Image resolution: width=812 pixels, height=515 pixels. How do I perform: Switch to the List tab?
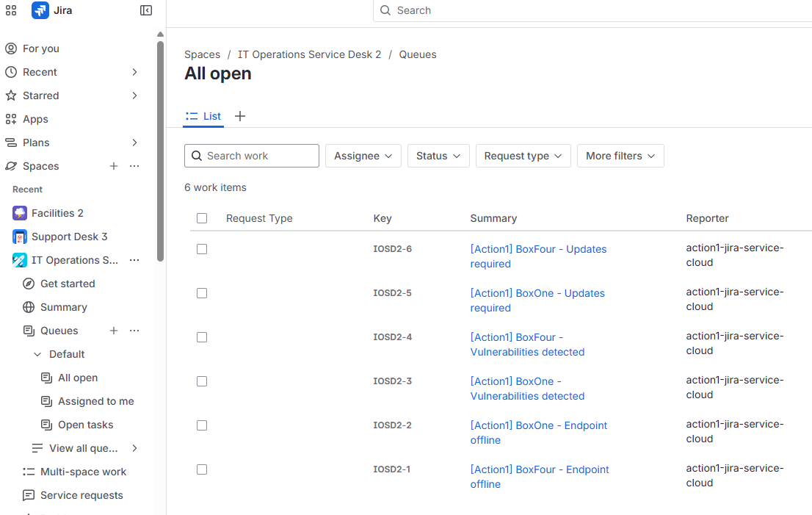[x=203, y=116]
